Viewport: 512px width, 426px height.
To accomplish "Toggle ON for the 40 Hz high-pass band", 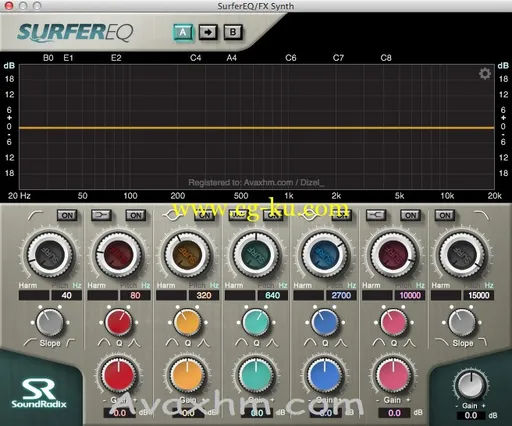I will click(67, 215).
